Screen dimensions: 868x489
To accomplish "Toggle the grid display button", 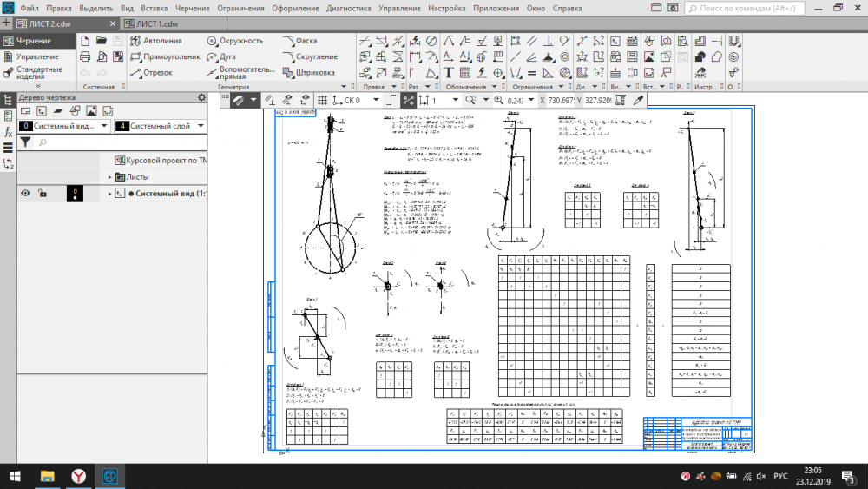I will 323,101.
